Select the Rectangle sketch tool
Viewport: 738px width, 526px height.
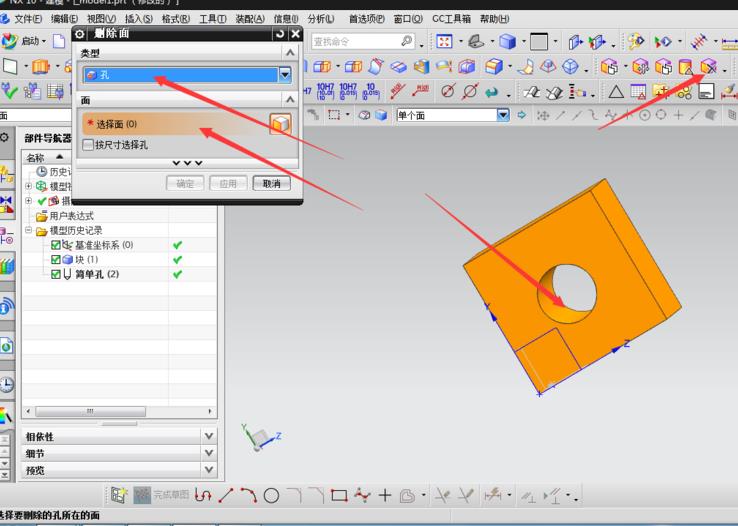339,495
